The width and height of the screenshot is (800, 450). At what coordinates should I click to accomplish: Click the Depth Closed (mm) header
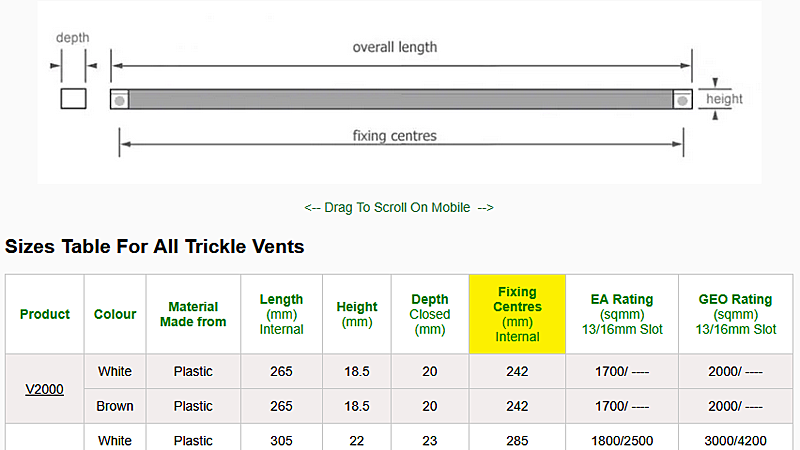(x=430, y=314)
